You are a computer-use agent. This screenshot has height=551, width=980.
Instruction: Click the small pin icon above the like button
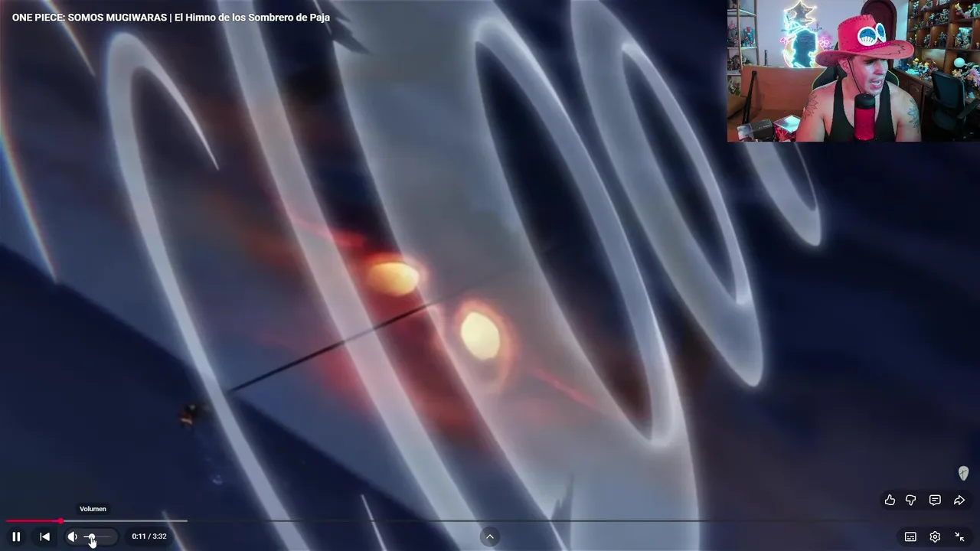click(963, 474)
